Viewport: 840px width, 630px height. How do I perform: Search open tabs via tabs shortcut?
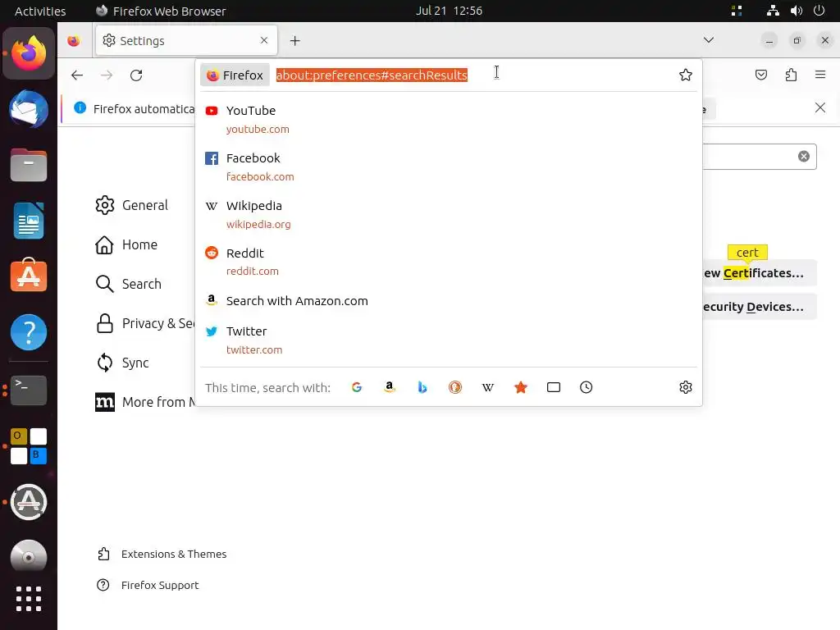554,387
